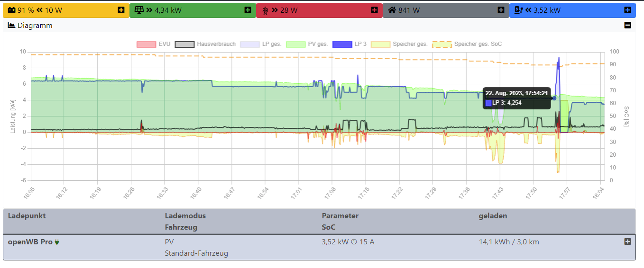Expand the openWB Pro charge point row

[x=627, y=241]
